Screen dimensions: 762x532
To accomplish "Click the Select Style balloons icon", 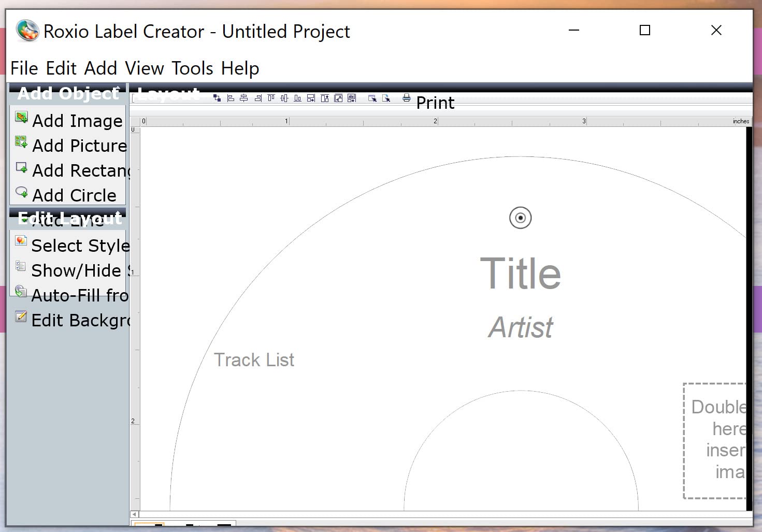I will point(21,241).
